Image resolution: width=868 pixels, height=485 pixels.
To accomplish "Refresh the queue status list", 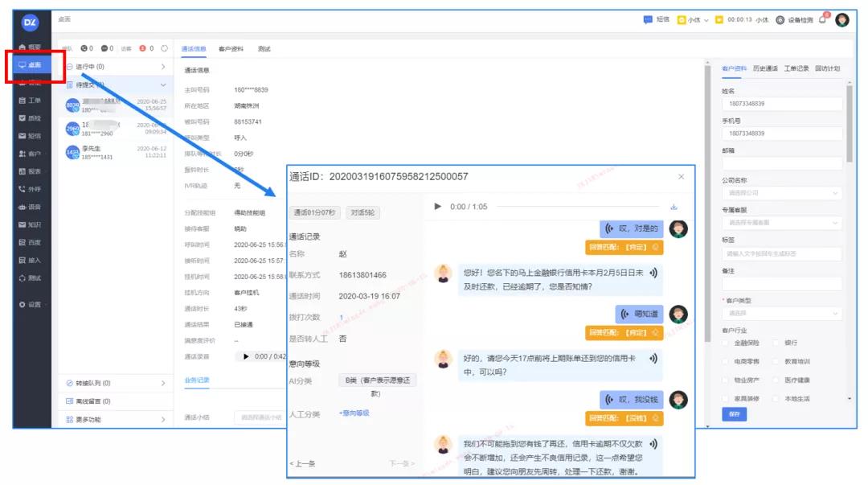I will (164, 49).
